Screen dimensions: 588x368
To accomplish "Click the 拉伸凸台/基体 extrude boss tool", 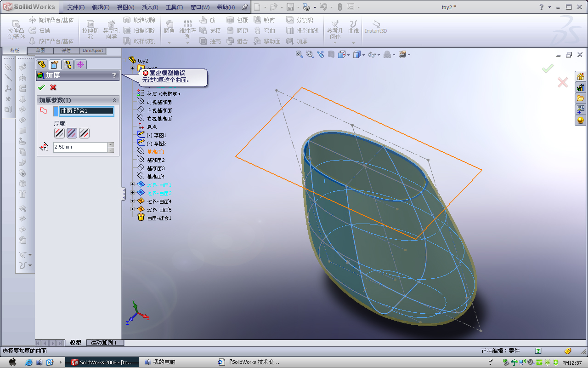I will 16,30.
